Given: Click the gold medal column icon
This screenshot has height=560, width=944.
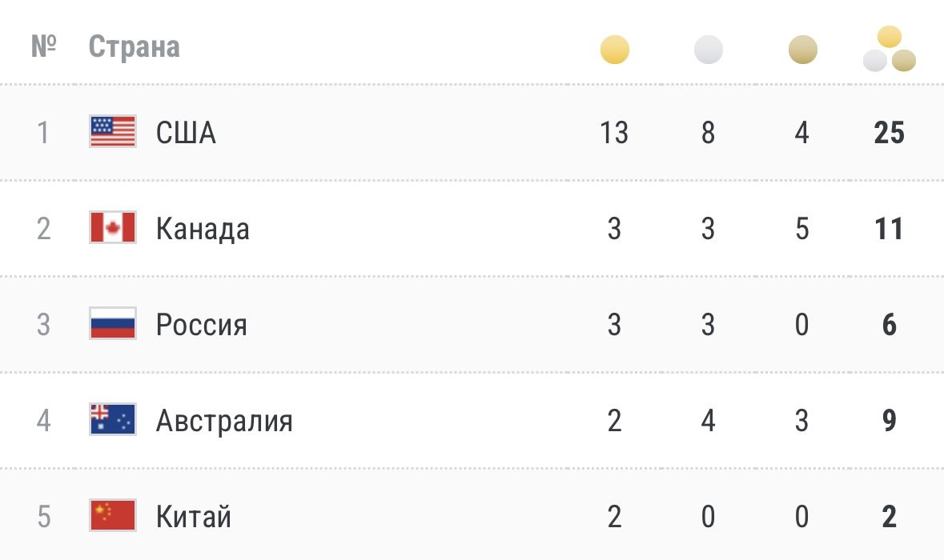Looking at the screenshot, I should click(x=615, y=50).
